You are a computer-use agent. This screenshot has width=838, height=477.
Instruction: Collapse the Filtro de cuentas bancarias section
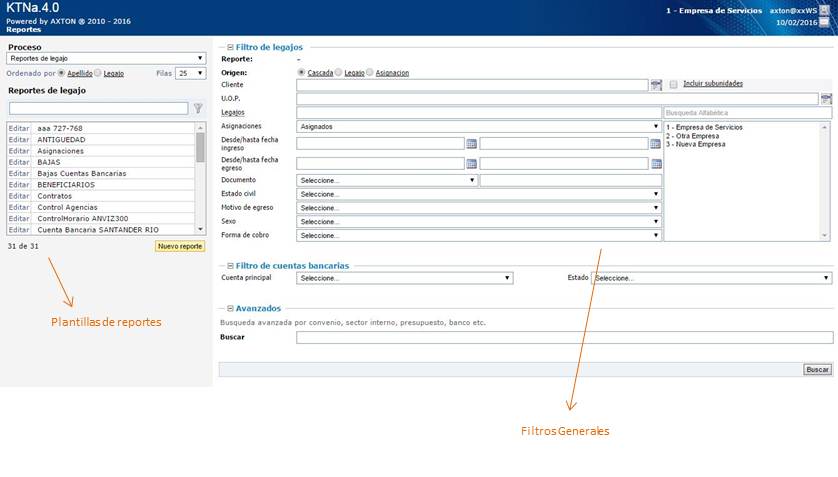click(x=231, y=266)
